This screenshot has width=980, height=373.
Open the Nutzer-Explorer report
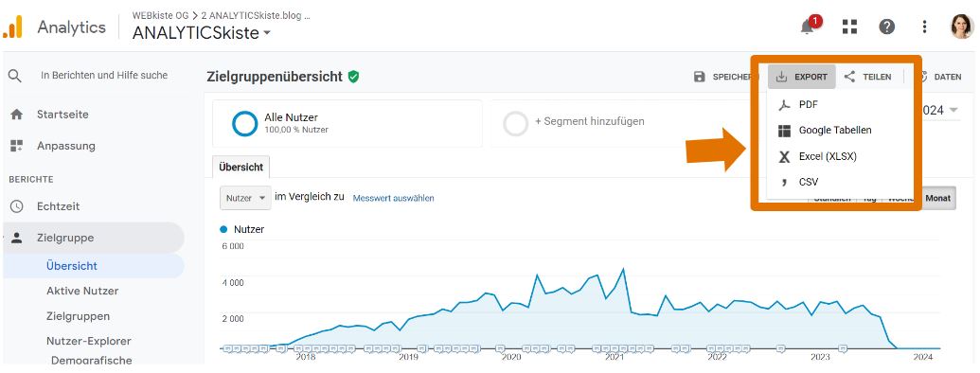(x=89, y=341)
